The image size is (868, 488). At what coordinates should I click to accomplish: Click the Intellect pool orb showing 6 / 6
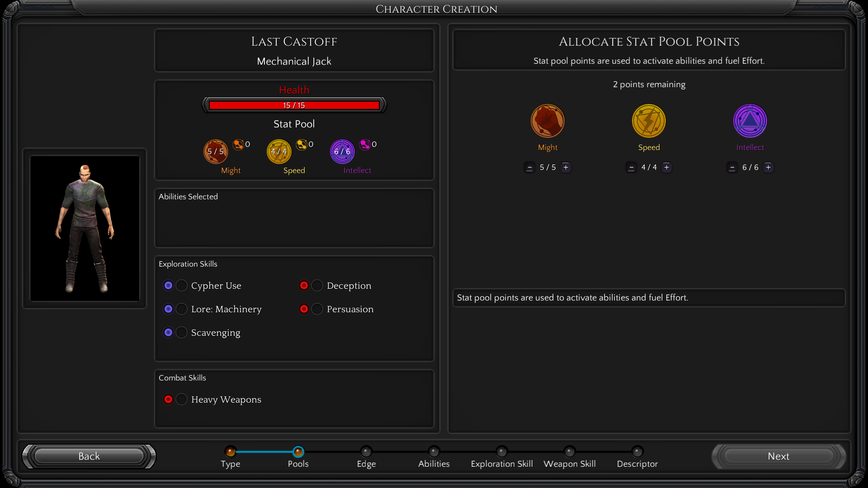[x=342, y=151]
